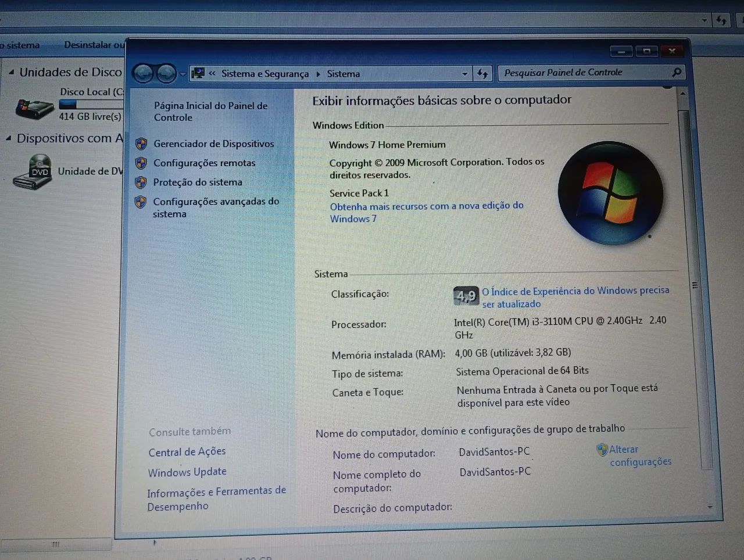
Task: Click the Windows logo image
Action: point(610,193)
